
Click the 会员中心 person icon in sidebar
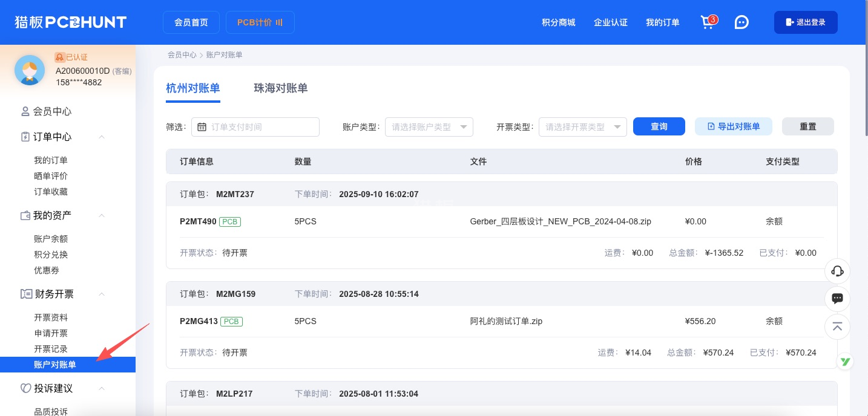coord(25,111)
